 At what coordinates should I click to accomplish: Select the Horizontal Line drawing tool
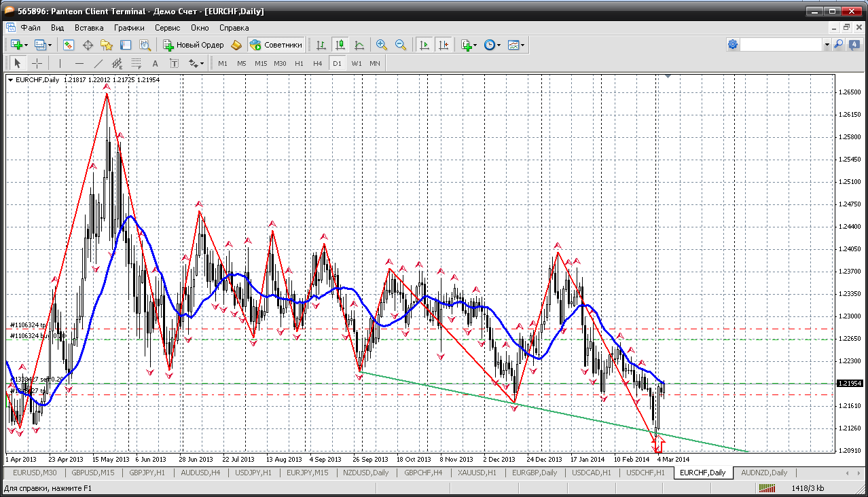click(79, 63)
